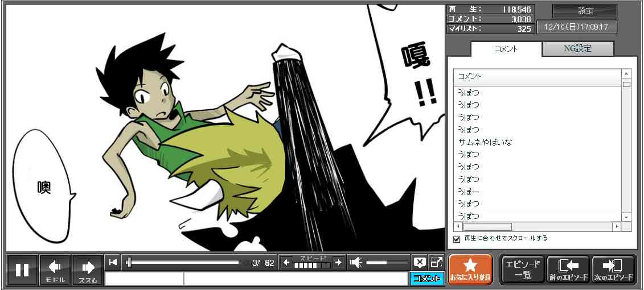Click the page progress slider

pyautogui.click(x=183, y=262)
